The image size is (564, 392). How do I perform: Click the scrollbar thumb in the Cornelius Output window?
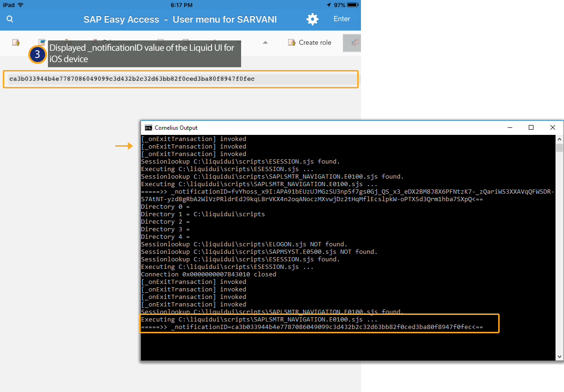pos(559,148)
